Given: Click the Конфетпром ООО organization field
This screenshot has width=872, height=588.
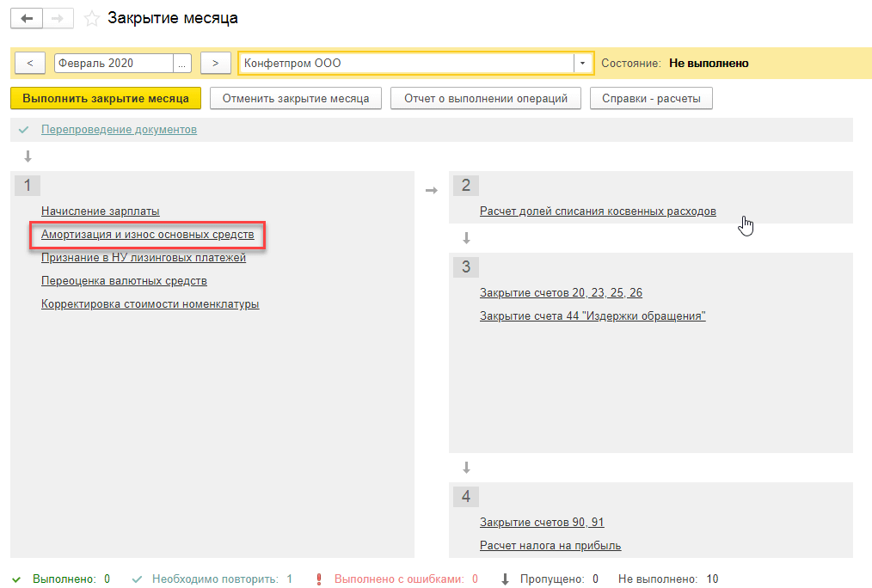Looking at the screenshot, I should 406,63.
